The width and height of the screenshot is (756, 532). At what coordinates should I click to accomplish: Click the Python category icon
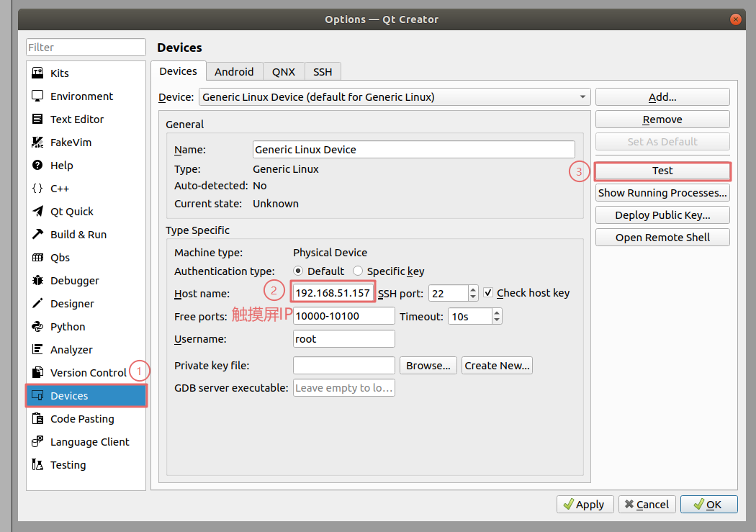[37, 327]
